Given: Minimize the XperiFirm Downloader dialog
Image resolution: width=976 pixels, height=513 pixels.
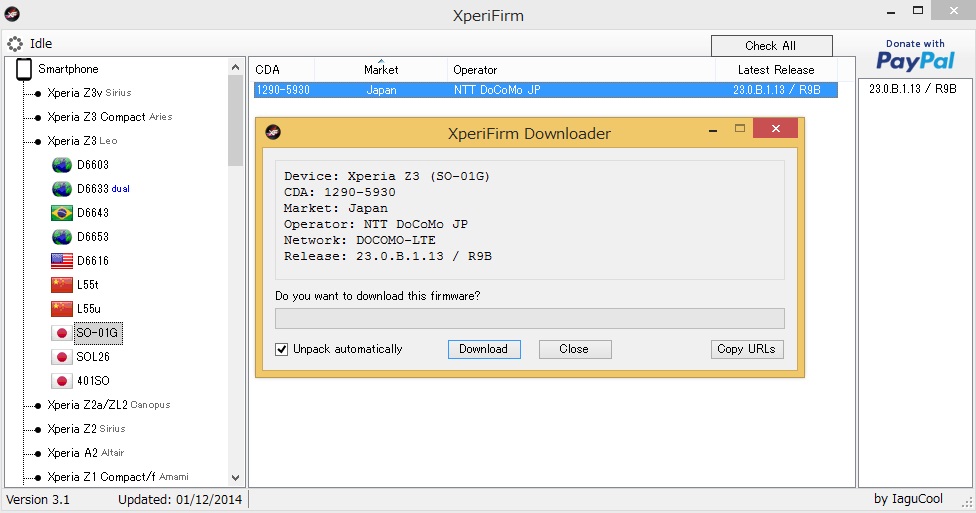Looking at the screenshot, I should click(713, 130).
